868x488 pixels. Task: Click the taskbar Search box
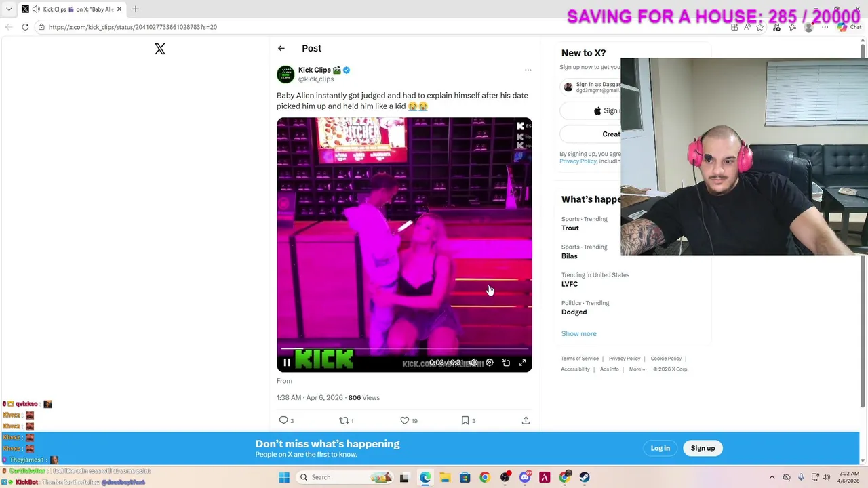pos(346,477)
